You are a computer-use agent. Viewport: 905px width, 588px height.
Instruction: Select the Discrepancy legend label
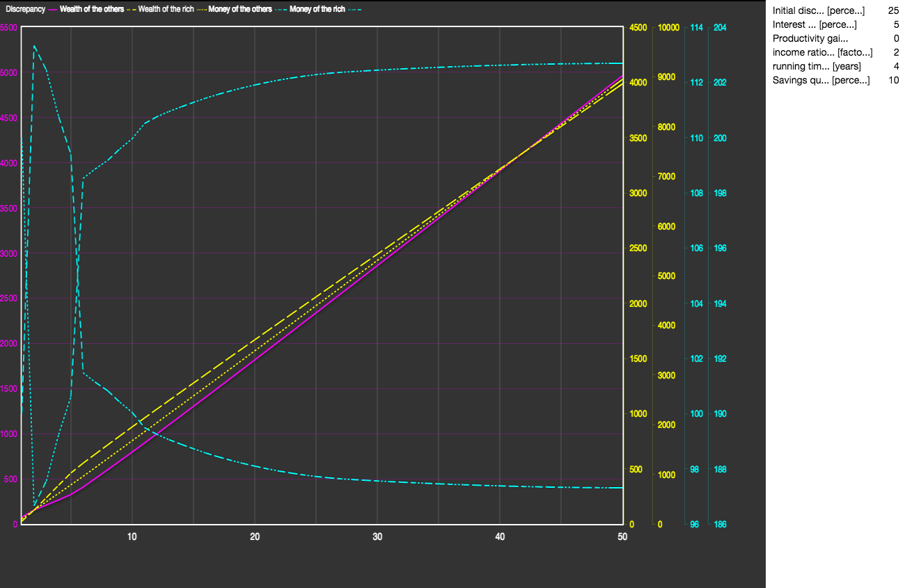(26, 9)
